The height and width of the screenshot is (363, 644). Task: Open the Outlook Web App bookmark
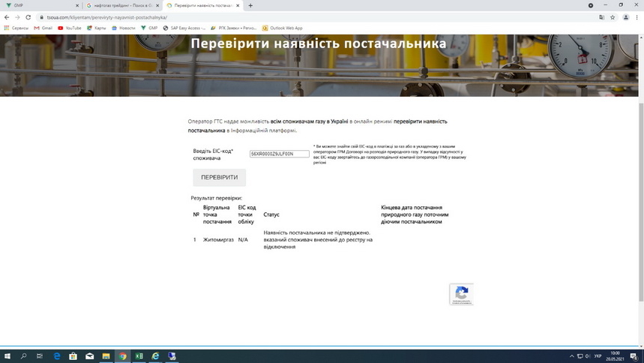(x=282, y=28)
